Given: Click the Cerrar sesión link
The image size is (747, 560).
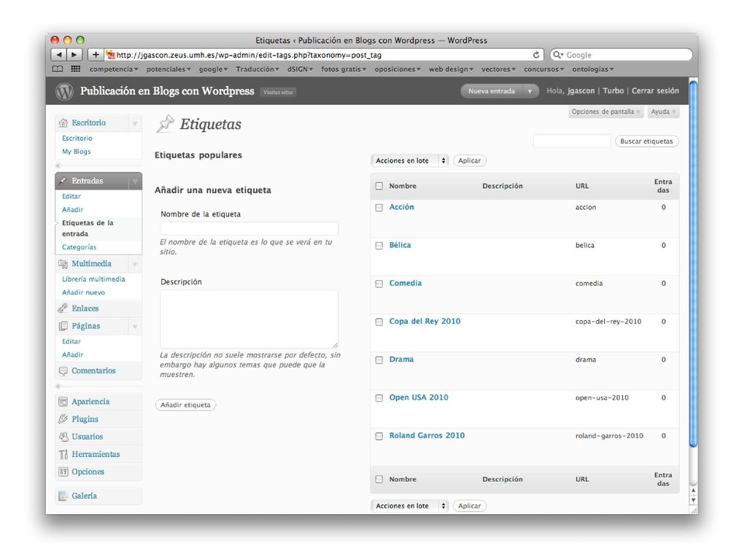Looking at the screenshot, I should point(655,91).
